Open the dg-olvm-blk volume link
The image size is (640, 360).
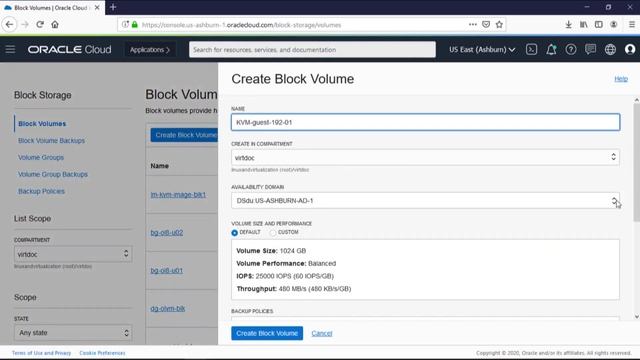click(x=168, y=308)
